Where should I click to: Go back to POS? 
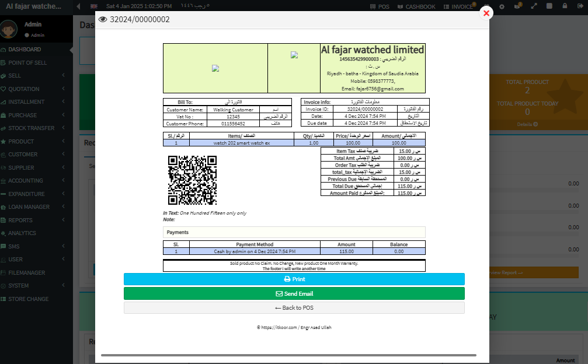[x=294, y=308]
